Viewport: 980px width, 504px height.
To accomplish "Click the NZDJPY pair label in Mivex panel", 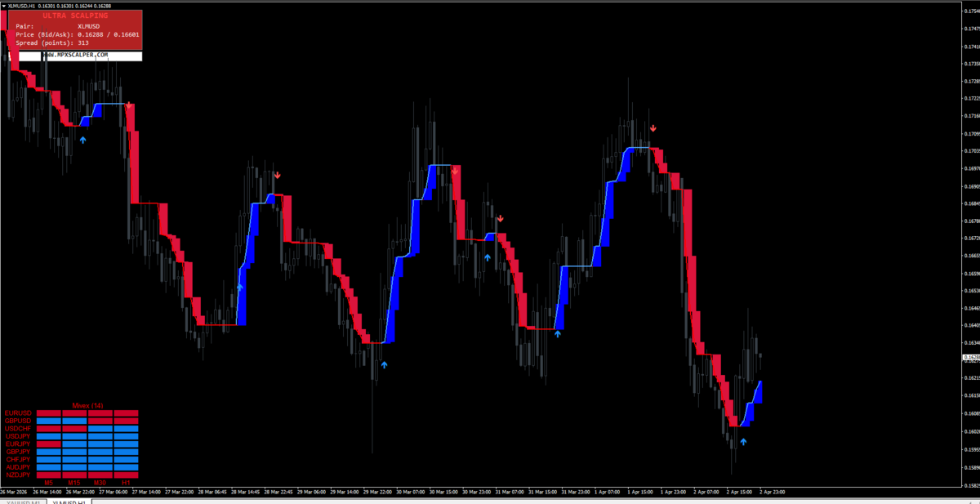I will [18, 475].
